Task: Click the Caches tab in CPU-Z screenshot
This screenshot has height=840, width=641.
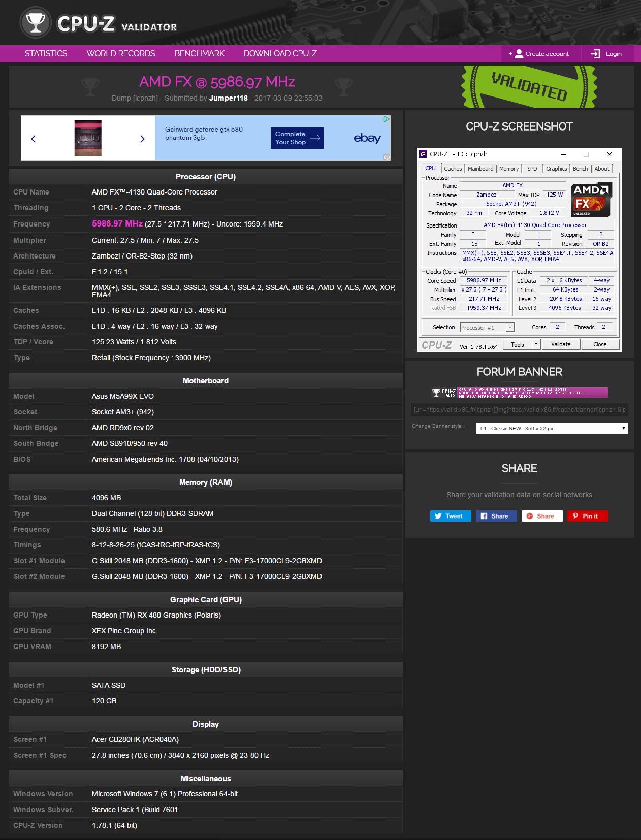Action: [453, 169]
